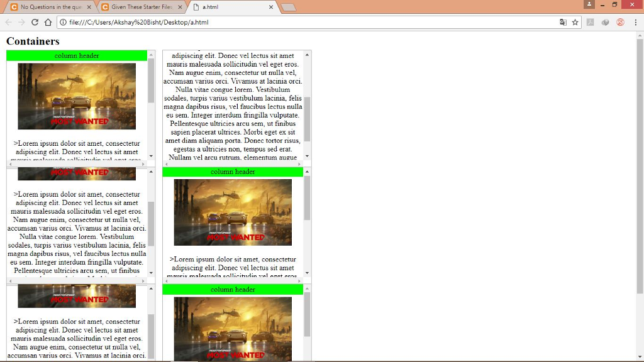Click the 'Nulla vitae congue lorem' text in the top-right container
644x362 pixels.
point(212,89)
